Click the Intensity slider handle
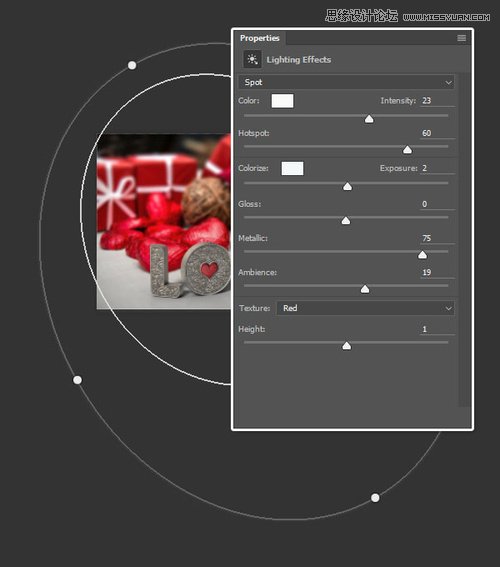This screenshot has width=500, height=567. click(369, 119)
